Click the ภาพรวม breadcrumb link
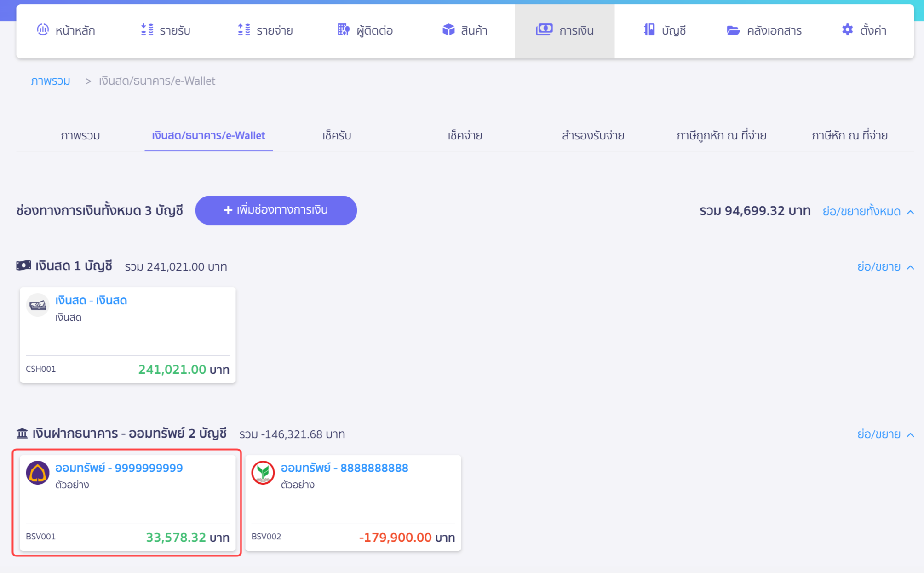 [51, 81]
